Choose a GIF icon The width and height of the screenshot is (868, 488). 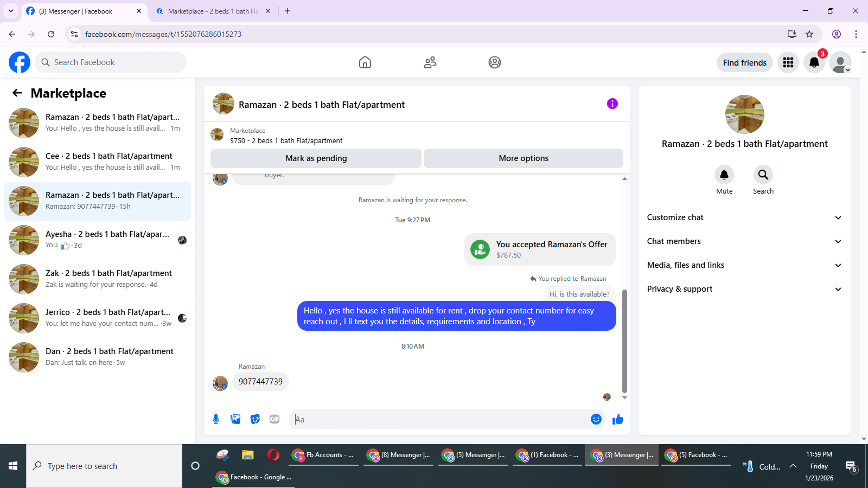[x=275, y=419]
